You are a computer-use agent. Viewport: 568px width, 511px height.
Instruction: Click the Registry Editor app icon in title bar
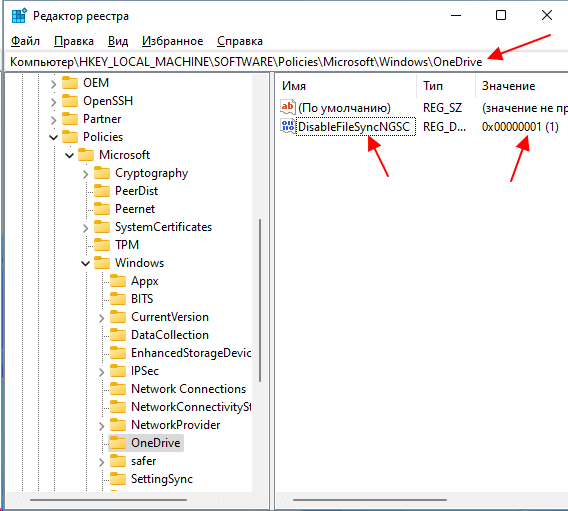[x=19, y=16]
